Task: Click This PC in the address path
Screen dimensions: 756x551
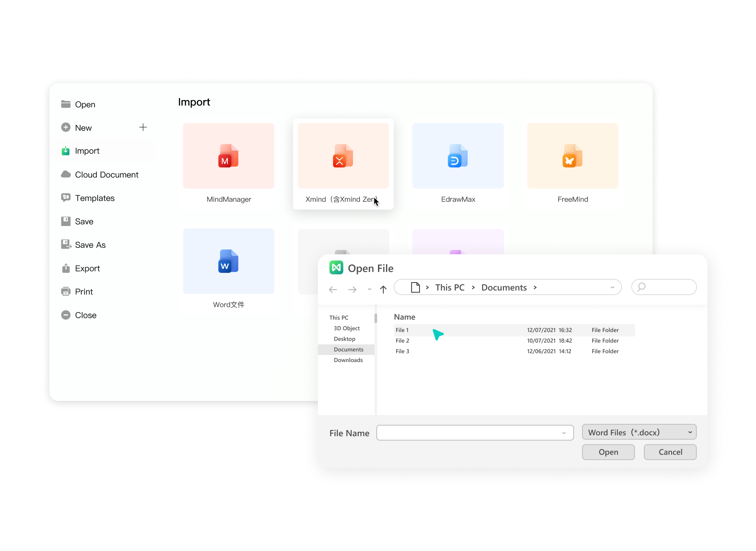Action: [450, 287]
